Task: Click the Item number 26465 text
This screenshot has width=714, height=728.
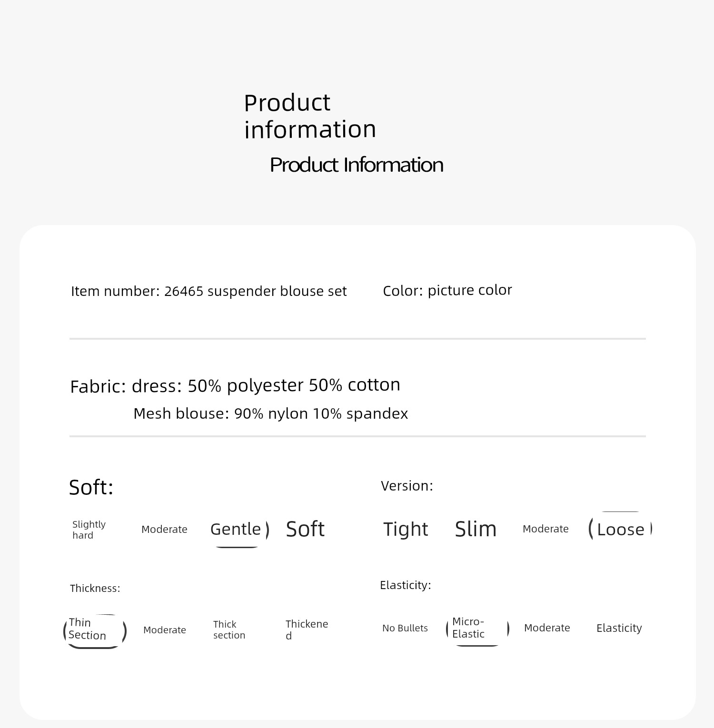Action: (x=209, y=291)
